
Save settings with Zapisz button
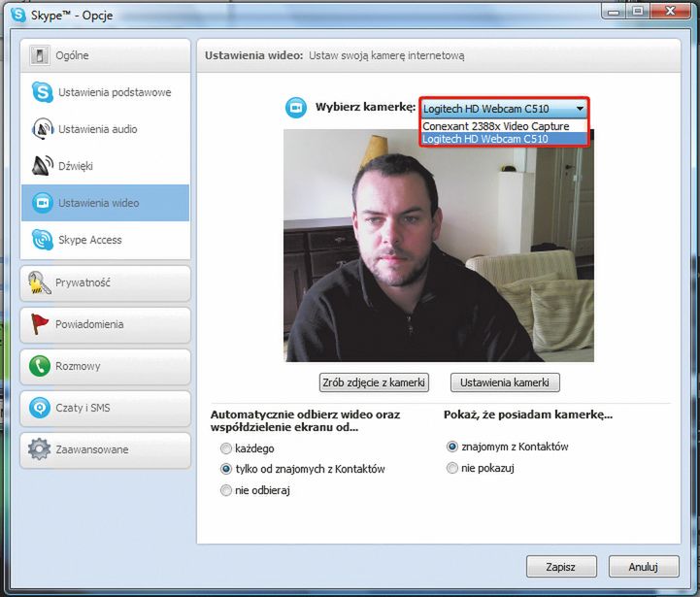(561, 567)
